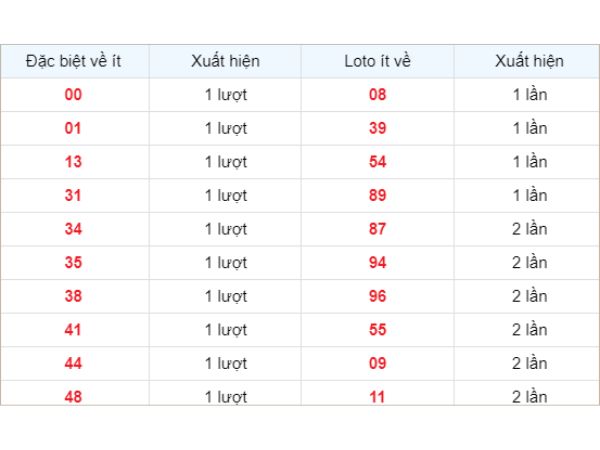Click the 'Loto ít về' column header
Screen dimensions: 600x450
pos(377,61)
